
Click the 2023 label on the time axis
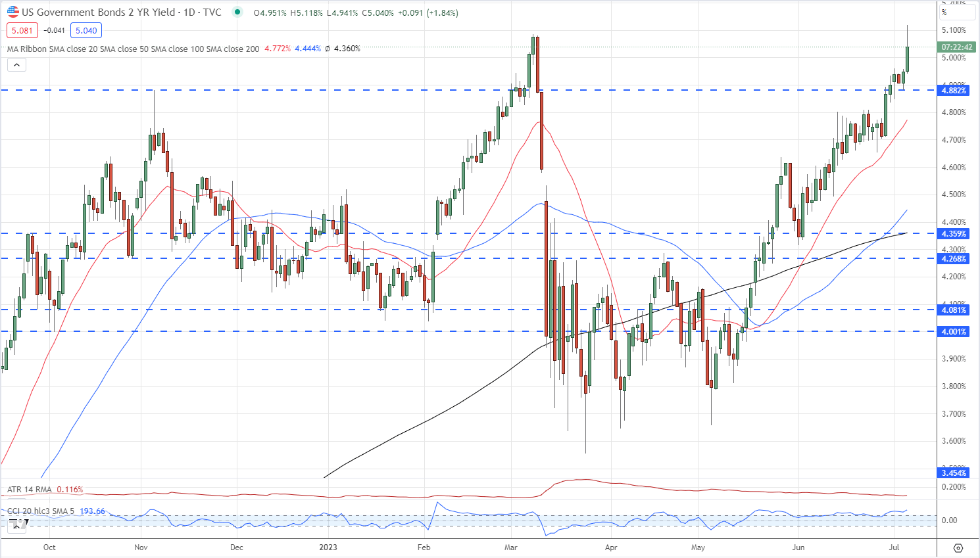(328, 547)
